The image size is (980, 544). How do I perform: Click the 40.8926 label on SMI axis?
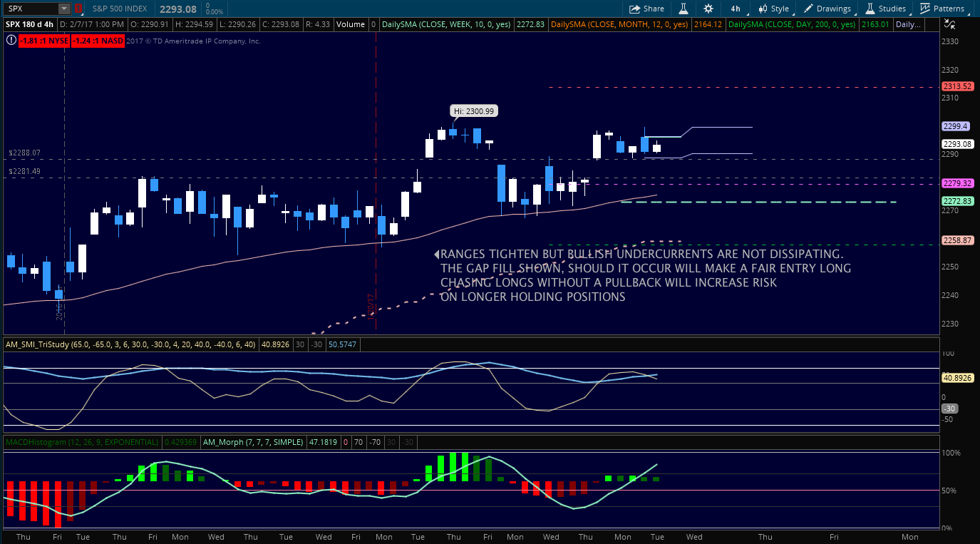pos(957,378)
